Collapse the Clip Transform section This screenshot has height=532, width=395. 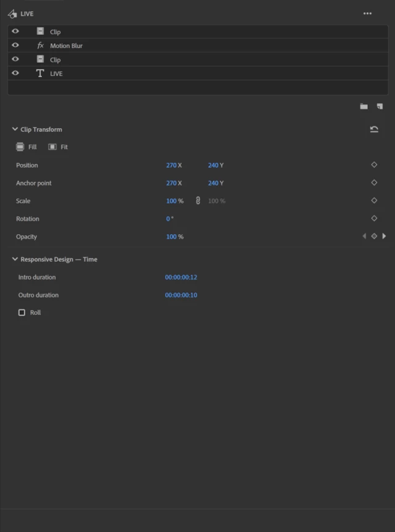click(x=15, y=129)
